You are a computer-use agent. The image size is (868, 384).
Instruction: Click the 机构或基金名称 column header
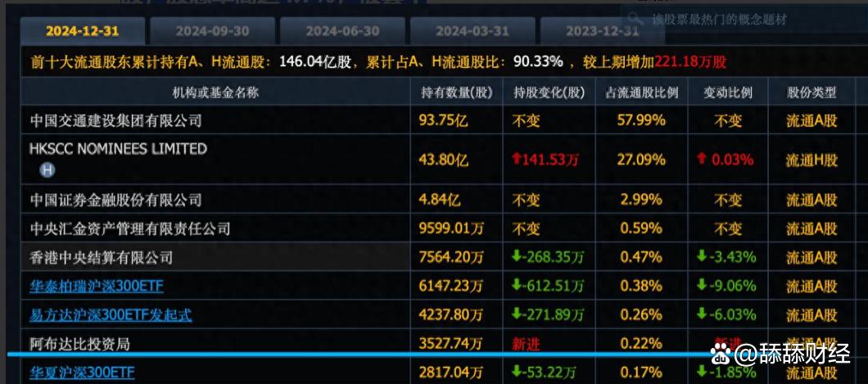[215, 93]
